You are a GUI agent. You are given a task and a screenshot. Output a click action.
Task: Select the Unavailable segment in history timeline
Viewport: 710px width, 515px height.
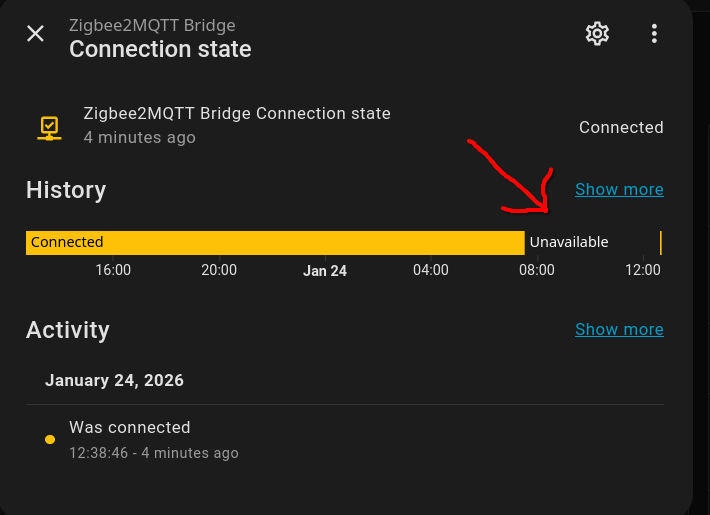click(x=590, y=242)
